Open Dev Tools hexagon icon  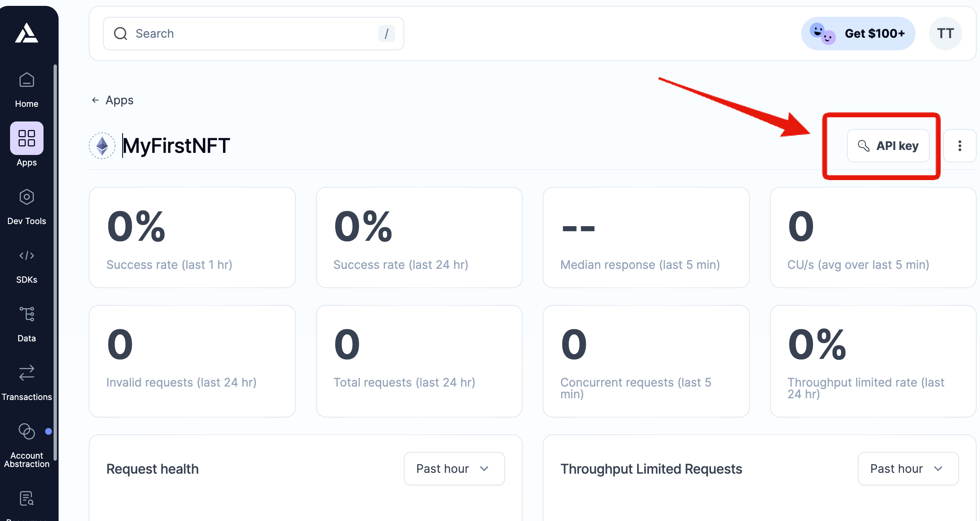coord(26,197)
